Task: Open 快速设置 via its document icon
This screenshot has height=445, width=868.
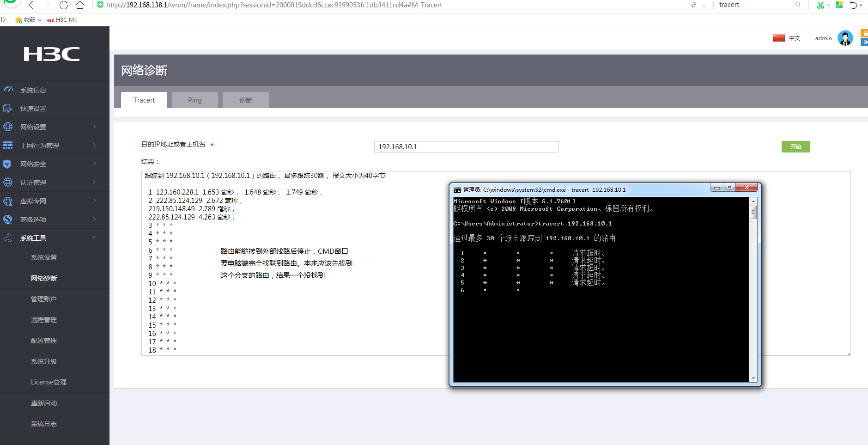Action: coord(7,108)
